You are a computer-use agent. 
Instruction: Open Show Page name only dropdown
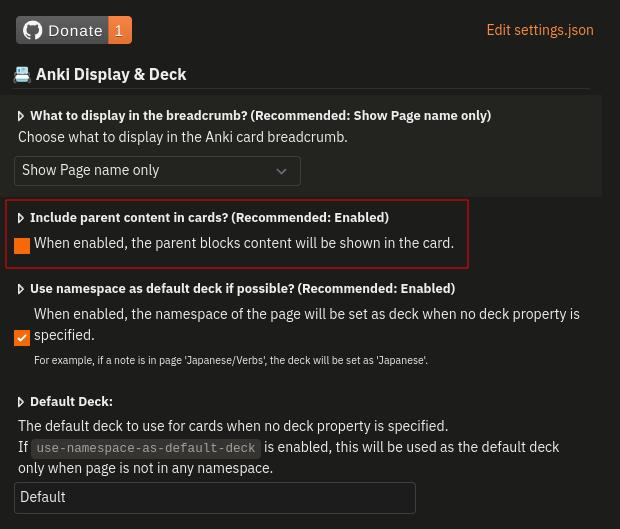(x=157, y=171)
